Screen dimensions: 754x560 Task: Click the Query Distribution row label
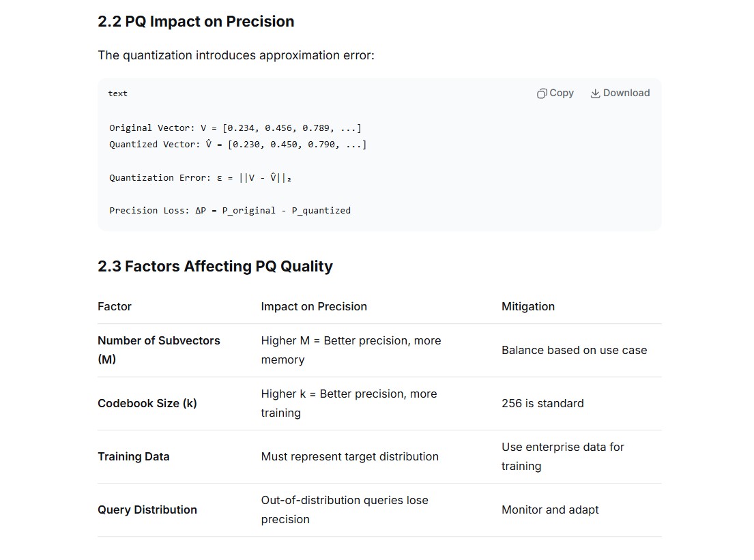coord(147,510)
